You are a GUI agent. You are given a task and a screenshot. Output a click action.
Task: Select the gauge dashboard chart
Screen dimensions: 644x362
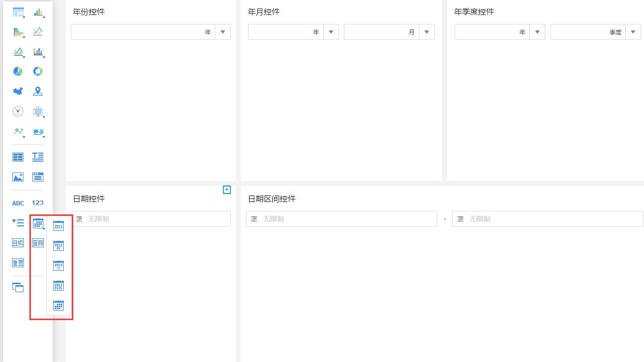[x=18, y=111]
